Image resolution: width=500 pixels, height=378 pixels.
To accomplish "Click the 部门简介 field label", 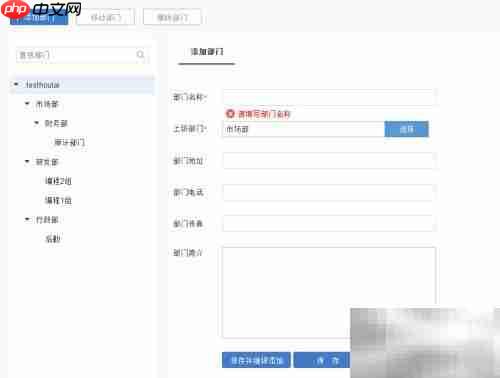I will tap(188, 252).
